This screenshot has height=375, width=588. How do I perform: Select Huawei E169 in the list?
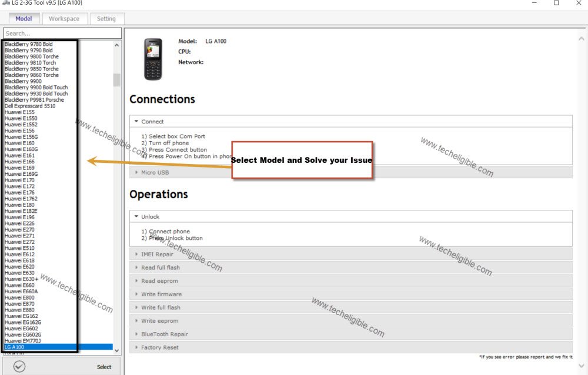coord(19,168)
